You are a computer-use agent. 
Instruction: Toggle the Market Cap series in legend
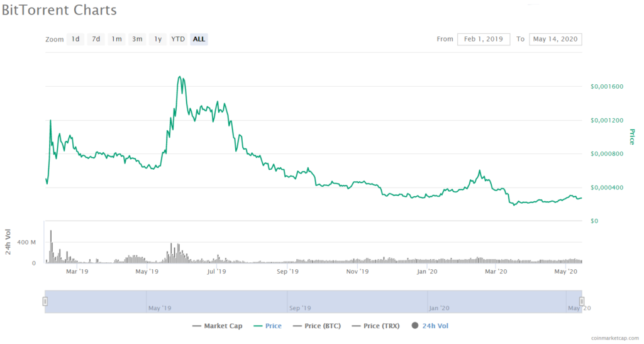[x=217, y=326]
